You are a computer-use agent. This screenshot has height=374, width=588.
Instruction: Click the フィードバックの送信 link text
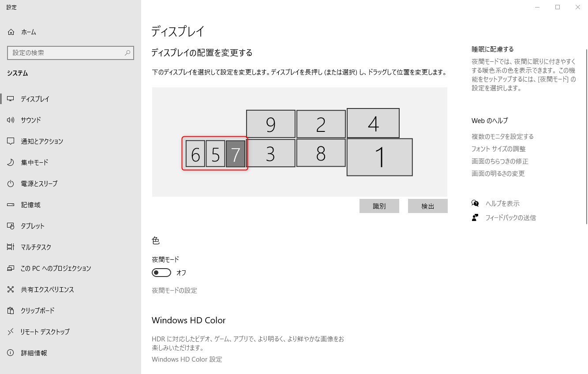pyautogui.click(x=511, y=218)
